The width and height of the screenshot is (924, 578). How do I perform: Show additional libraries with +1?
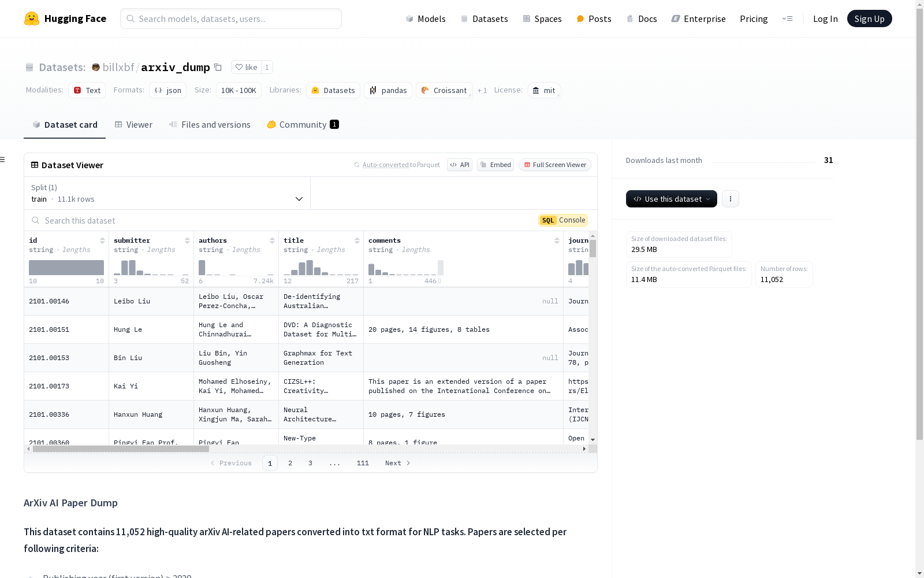coord(482,90)
